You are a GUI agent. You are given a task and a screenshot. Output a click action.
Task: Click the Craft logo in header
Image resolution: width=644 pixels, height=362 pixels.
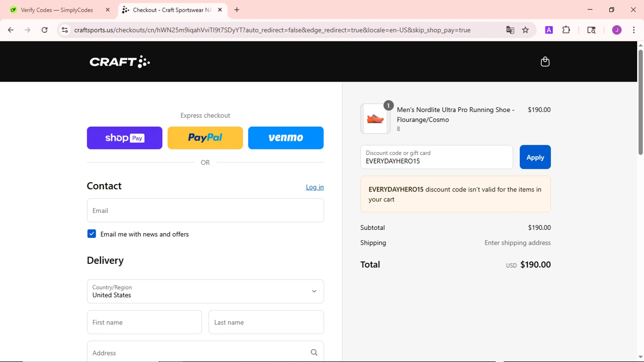click(120, 62)
